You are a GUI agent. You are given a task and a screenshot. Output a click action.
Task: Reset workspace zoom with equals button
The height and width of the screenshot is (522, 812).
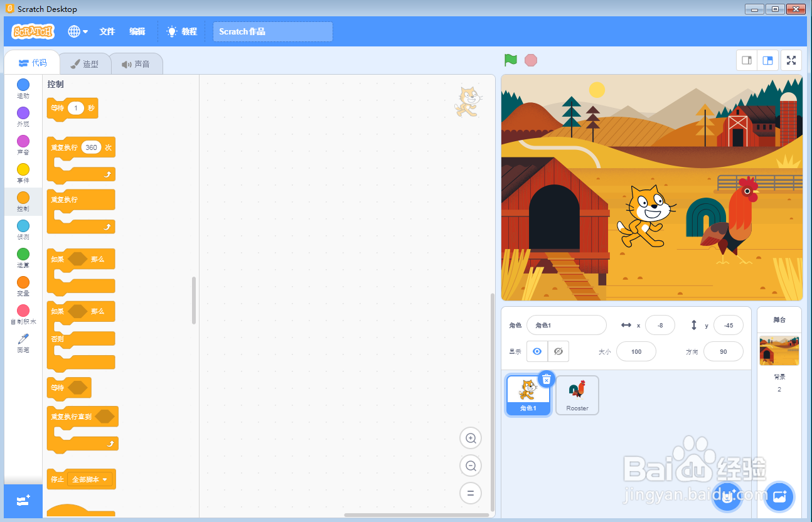tap(471, 493)
